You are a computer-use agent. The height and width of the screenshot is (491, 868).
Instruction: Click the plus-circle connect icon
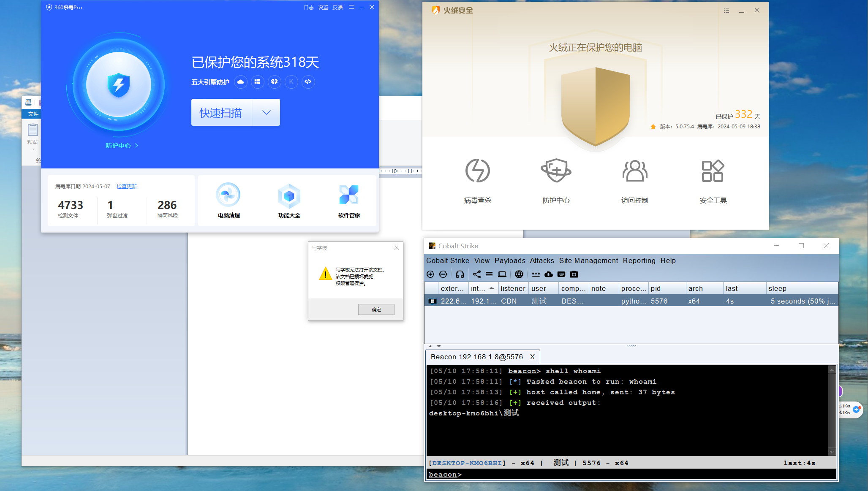(x=430, y=274)
